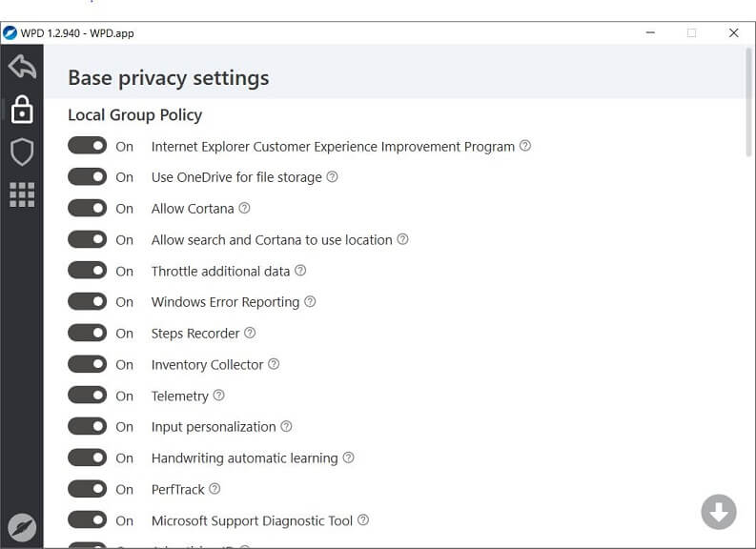Show help icon beside PerfTrack

pos(215,489)
